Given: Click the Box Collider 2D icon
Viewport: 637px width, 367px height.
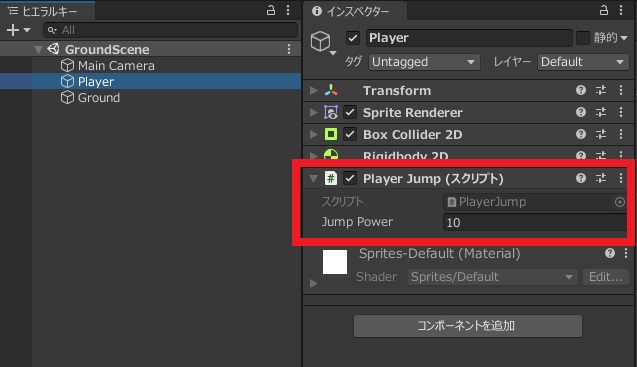Looking at the screenshot, I should pyautogui.click(x=331, y=134).
